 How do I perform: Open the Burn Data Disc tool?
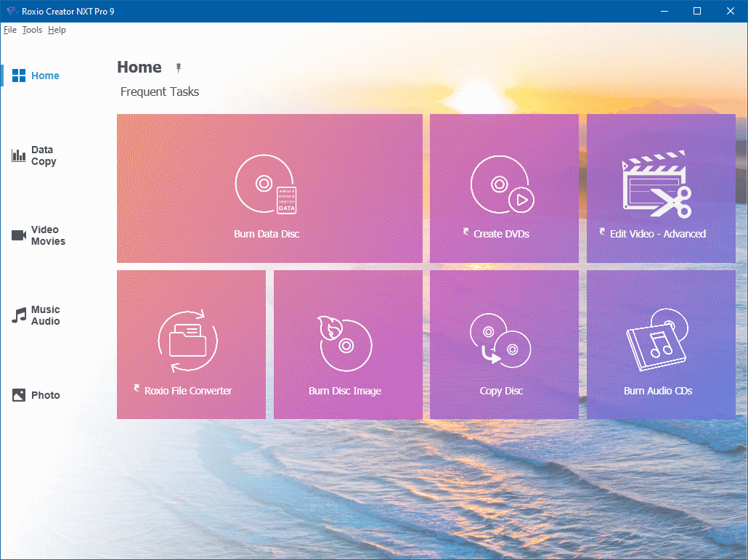(x=269, y=189)
